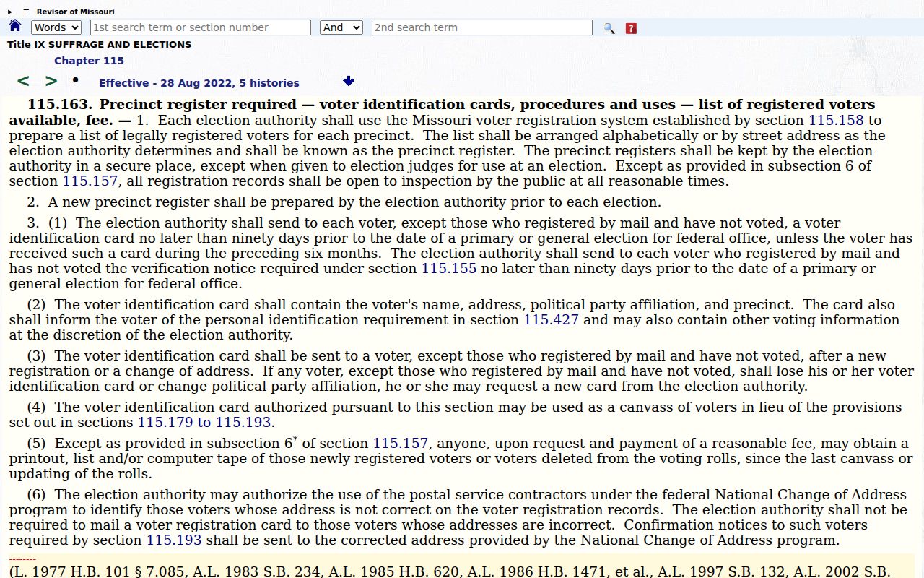This screenshot has height=578, width=924.
Task: Open the hamburger menu beside Revisor of Missouri
Action: 26,12
